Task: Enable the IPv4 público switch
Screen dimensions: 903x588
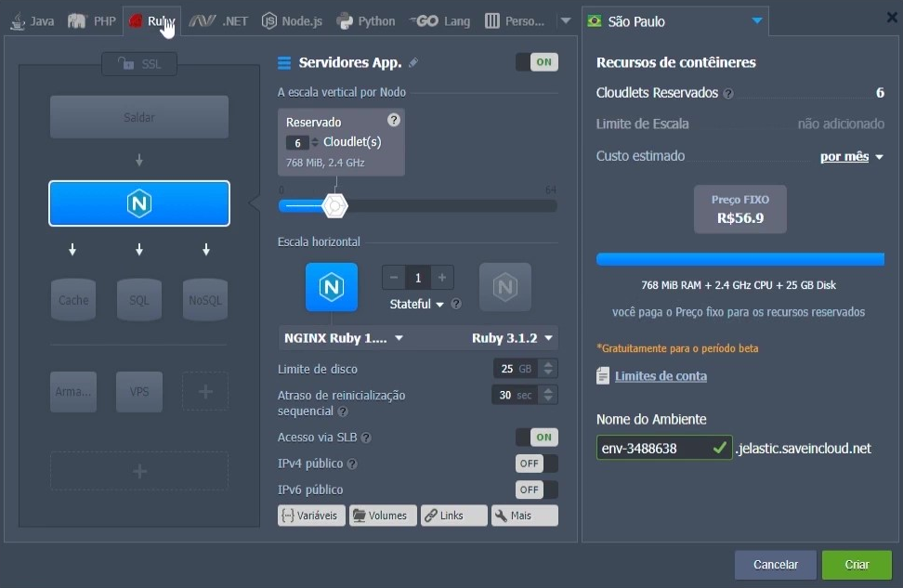Action: tap(537, 464)
